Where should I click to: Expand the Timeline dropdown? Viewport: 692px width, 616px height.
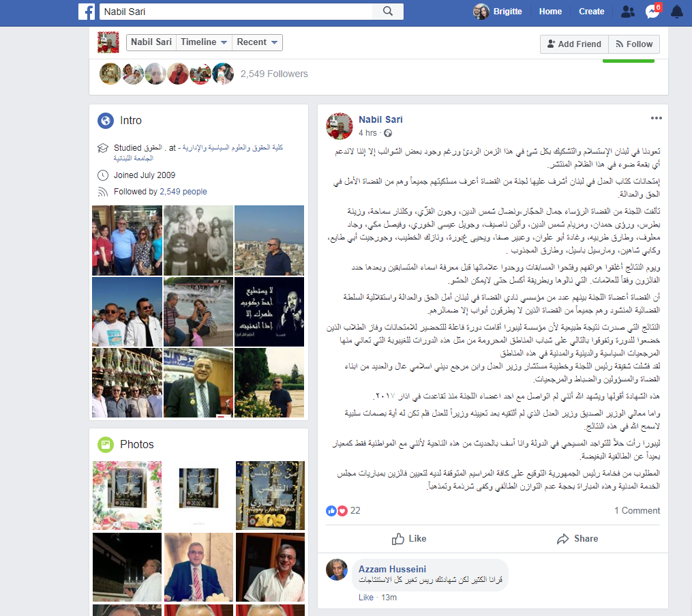coord(203,42)
